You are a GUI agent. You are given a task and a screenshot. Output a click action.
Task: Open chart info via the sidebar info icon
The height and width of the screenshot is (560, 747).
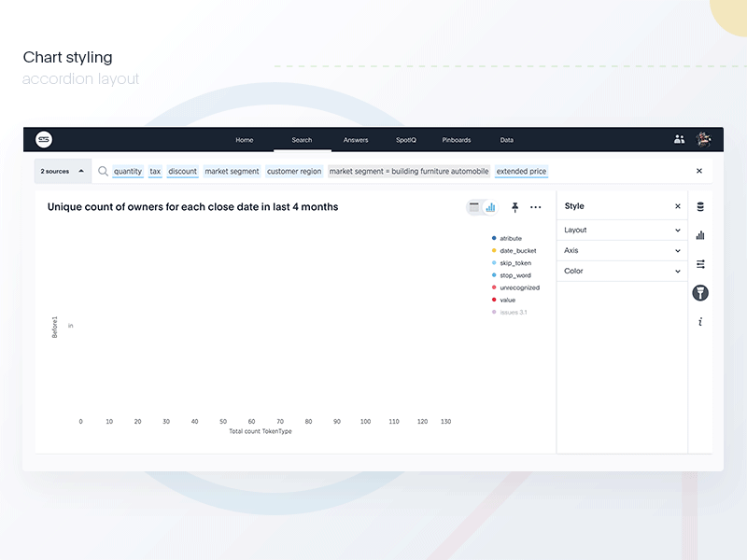(x=700, y=321)
